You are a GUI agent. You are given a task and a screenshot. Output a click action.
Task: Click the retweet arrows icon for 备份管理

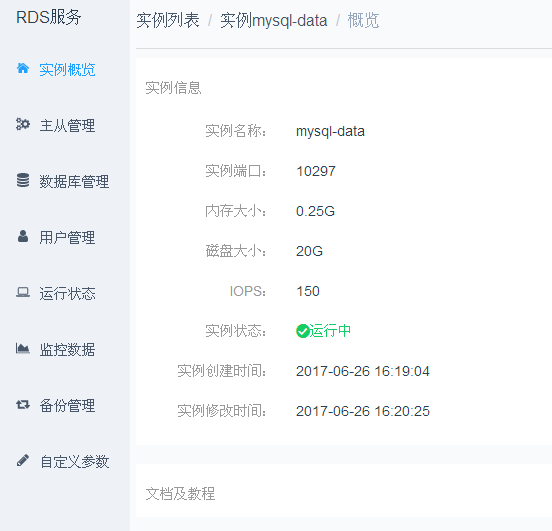click(x=23, y=404)
